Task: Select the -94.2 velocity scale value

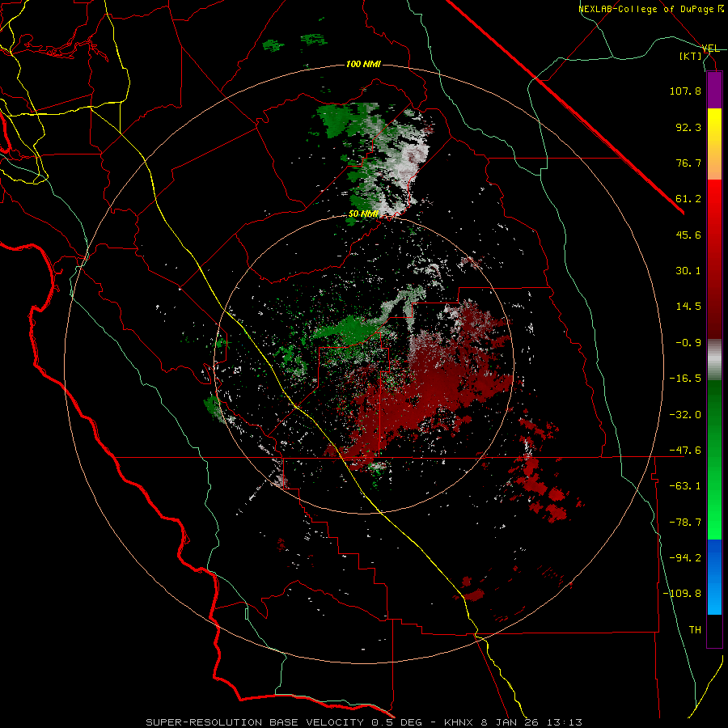Action: 685,558
